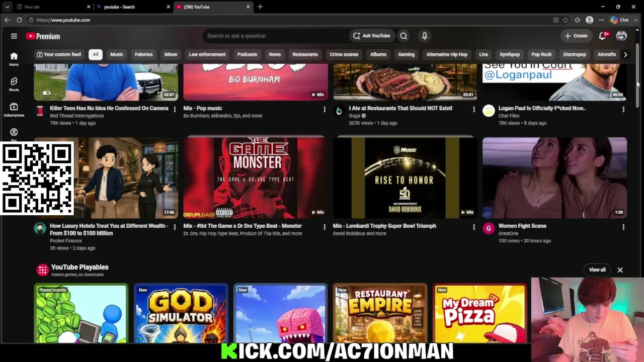Open the YouTube account avatar menu

coord(621,36)
